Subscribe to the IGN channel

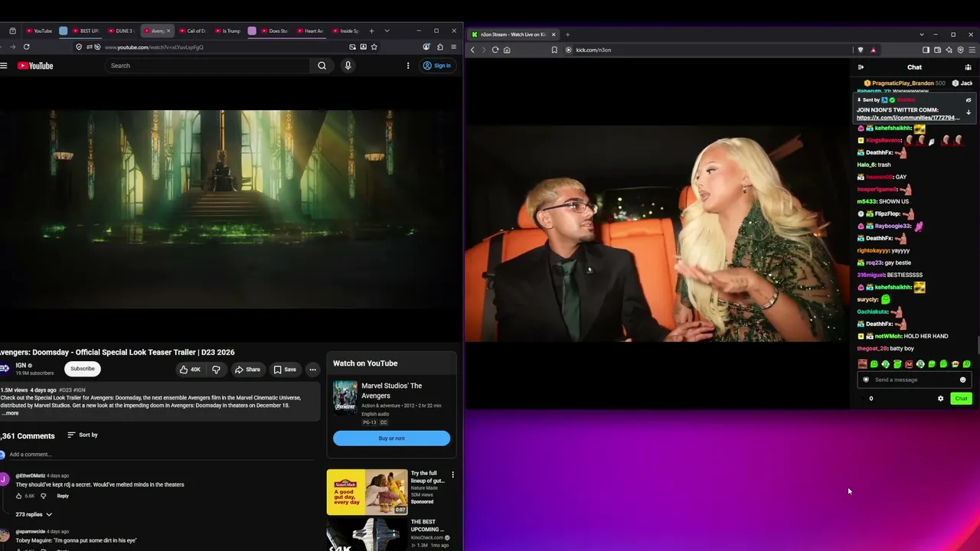click(83, 369)
